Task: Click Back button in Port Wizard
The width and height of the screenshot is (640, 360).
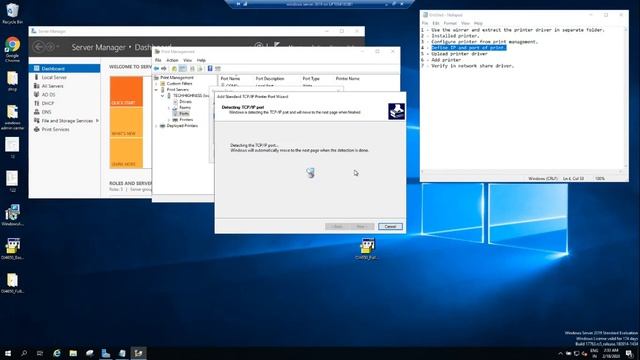Action: tap(337, 227)
